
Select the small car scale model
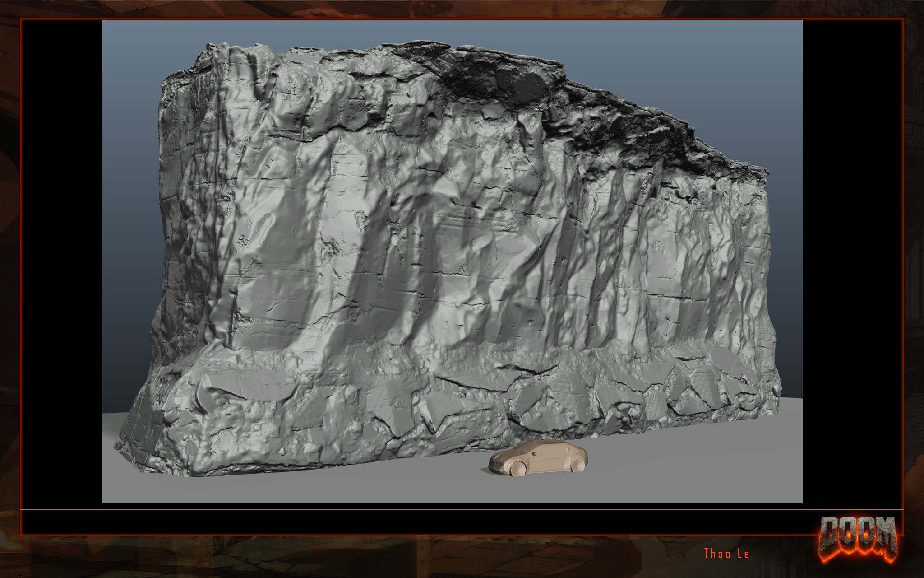click(538, 458)
